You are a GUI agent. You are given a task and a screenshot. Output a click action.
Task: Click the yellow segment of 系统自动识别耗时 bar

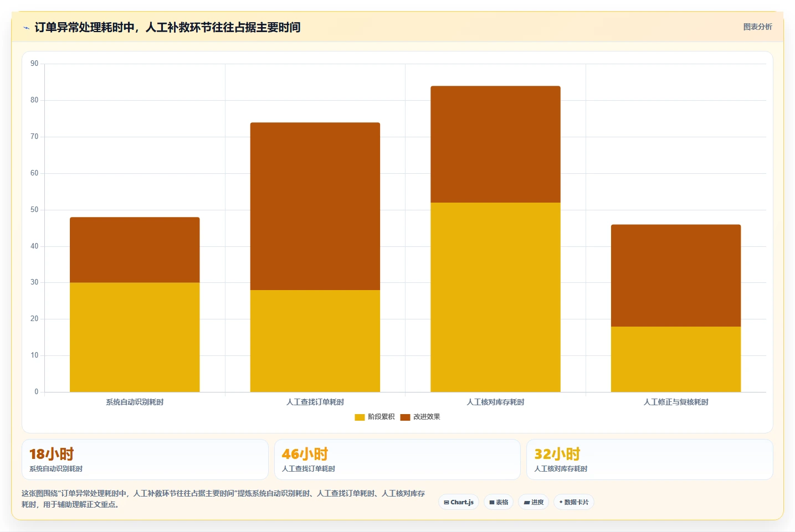(135, 337)
